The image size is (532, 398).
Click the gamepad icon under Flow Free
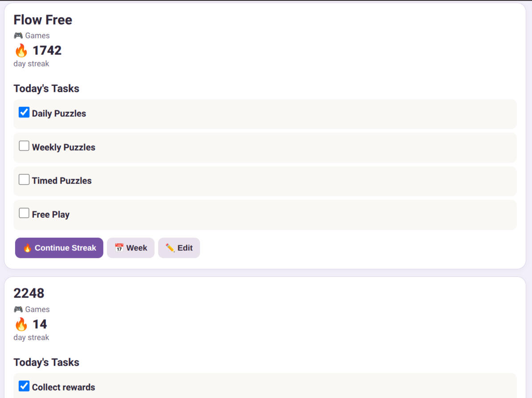18,36
